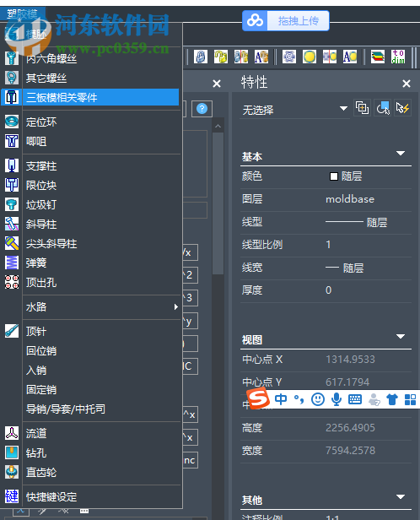Click the stacked layers toolbar icon

(x=378, y=57)
